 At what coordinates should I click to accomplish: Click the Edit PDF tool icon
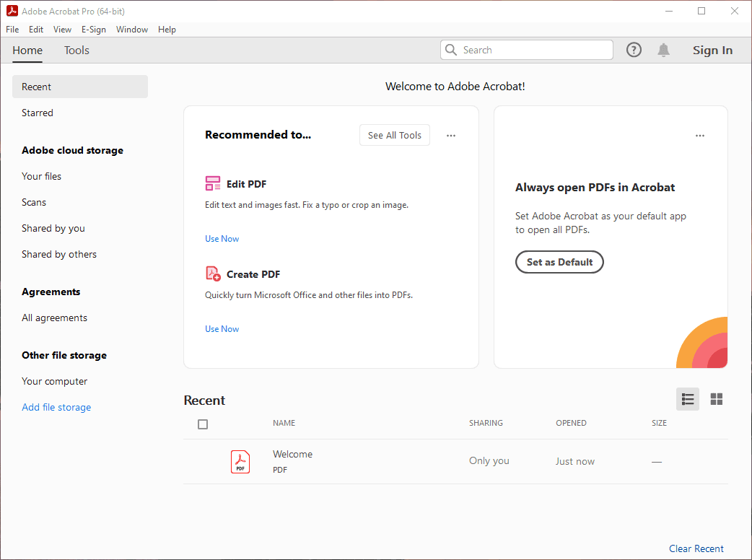(213, 183)
